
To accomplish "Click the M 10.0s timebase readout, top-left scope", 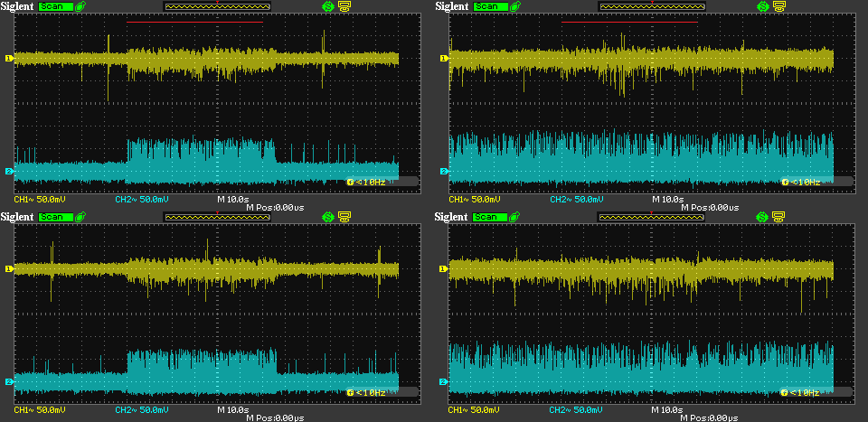I will (x=233, y=199).
